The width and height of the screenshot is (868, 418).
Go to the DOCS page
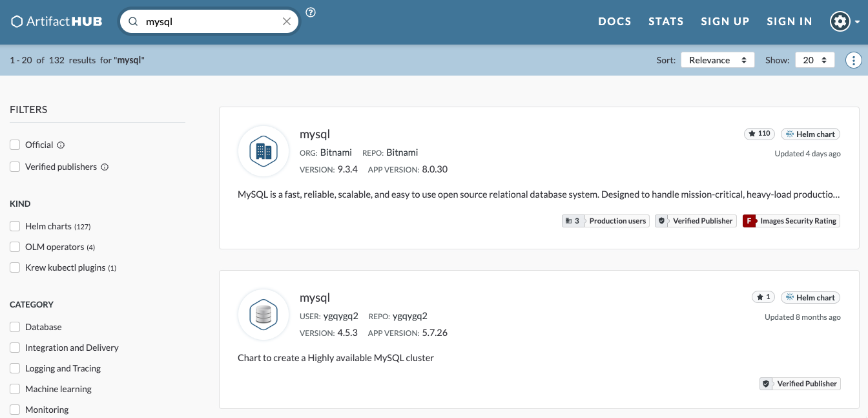[x=615, y=21]
